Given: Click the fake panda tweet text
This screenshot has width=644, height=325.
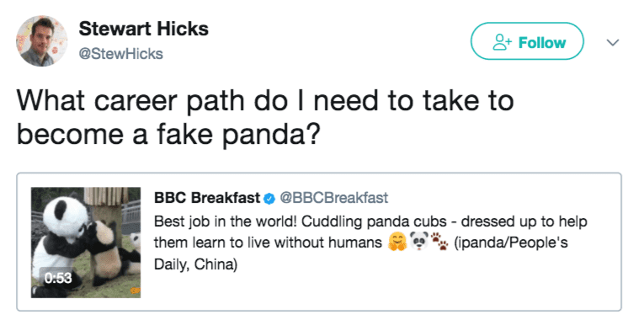Looking at the screenshot, I should pyautogui.click(x=265, y=117).
